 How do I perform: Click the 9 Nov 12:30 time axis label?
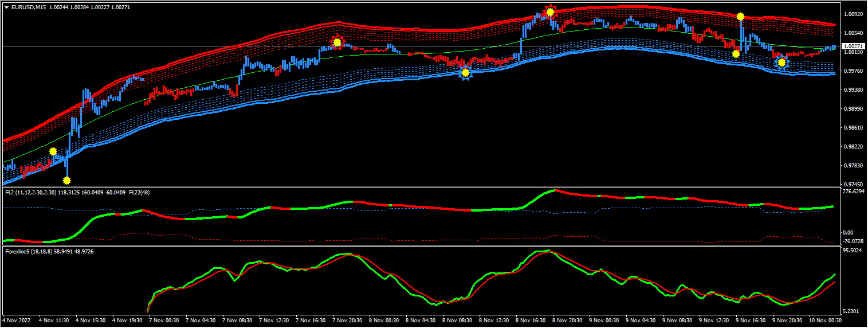point(714,320)
